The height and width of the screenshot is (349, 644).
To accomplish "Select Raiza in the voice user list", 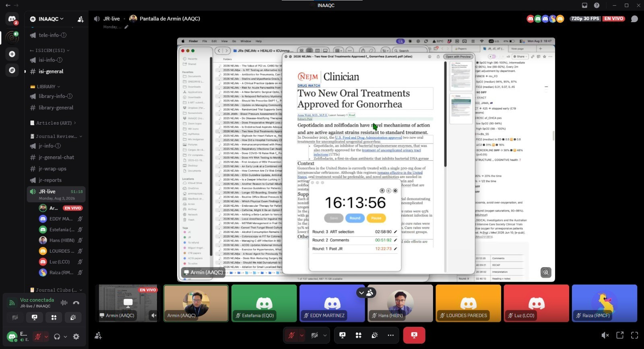I will [x=60, y=272].
